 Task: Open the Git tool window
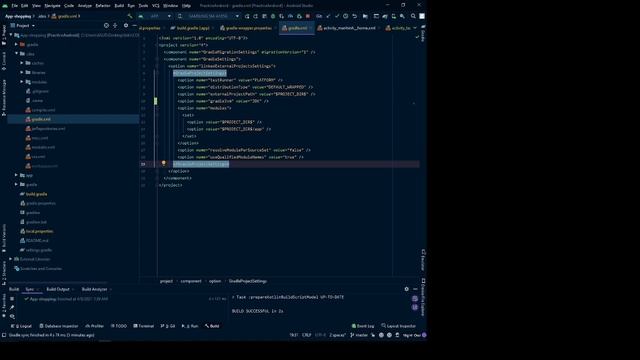click(168, 326)
